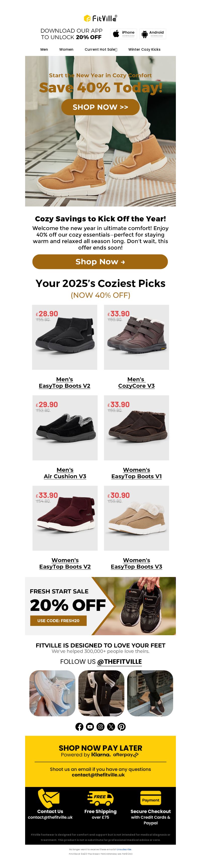Click the Instagram social icon

pos(100,727)
